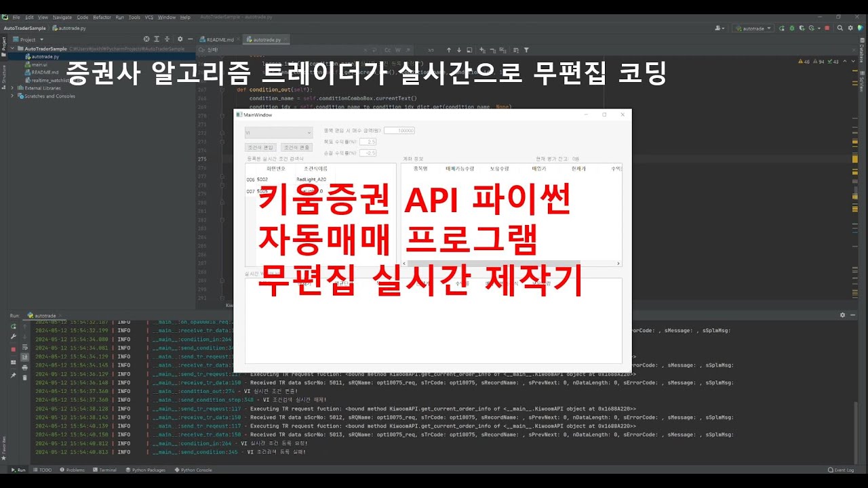868x488 pixels.
Task: Collapse the AutoTraderSample project folder
Action: click(14, 49)
